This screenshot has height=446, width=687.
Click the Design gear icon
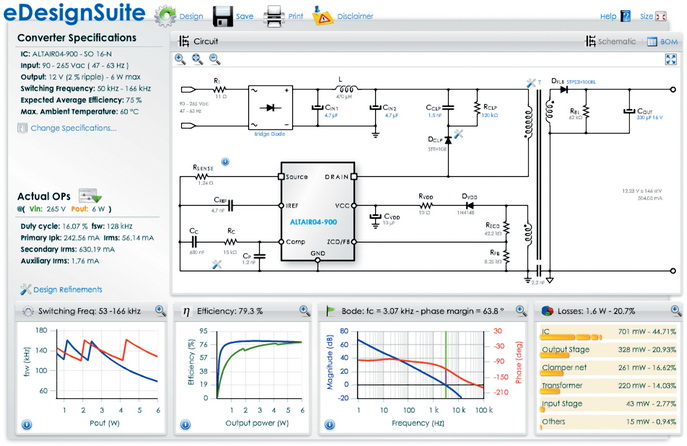tap(165, 16)
